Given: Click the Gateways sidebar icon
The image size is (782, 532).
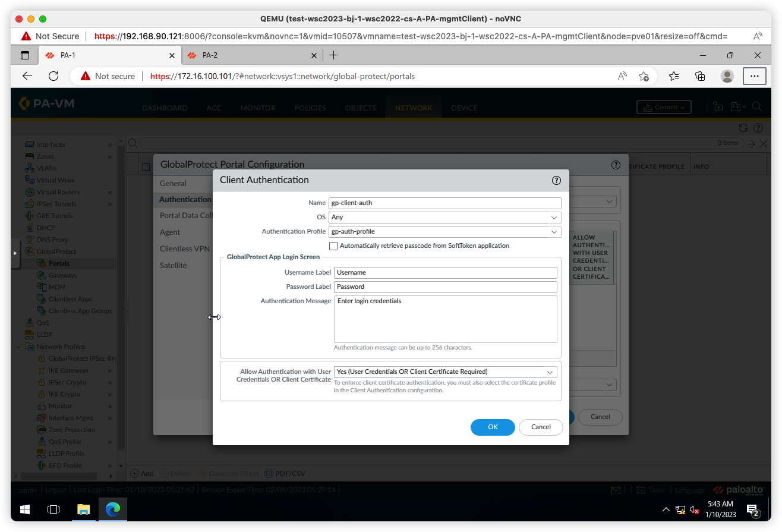Looking at the screenshot, I should click(x=42, y=275).
